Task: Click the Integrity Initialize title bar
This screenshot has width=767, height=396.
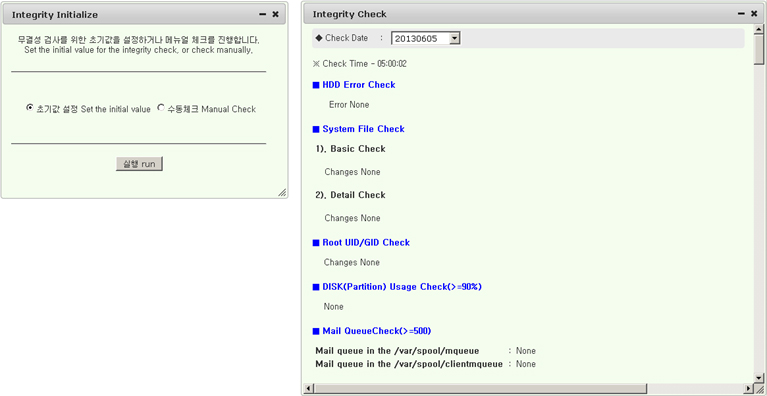Action: point(145,15)
